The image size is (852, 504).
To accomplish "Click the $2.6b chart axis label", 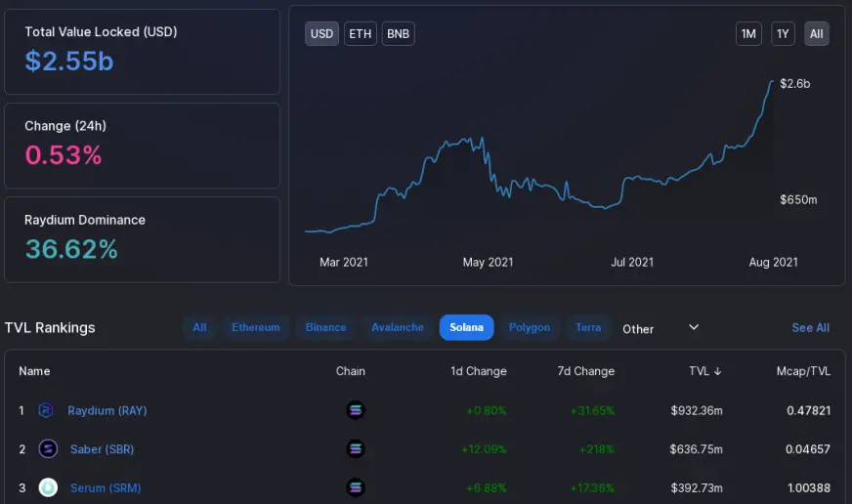I will click(x=794, y=84).
